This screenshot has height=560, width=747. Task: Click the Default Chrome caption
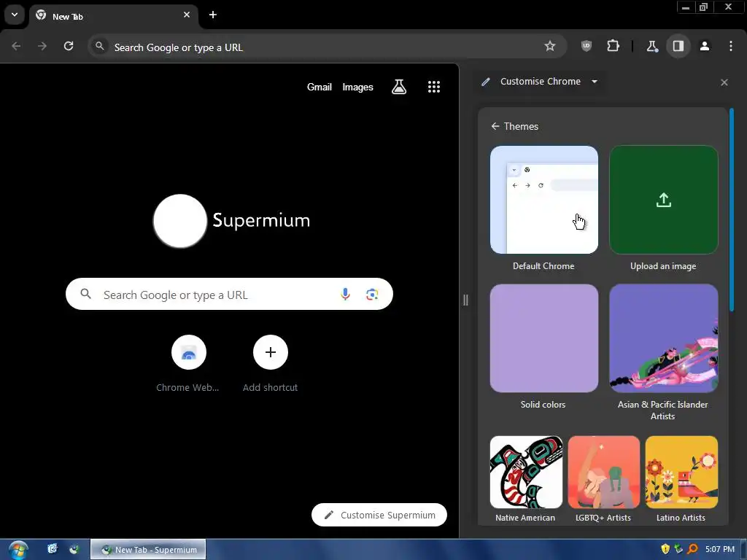coord(543,266)
